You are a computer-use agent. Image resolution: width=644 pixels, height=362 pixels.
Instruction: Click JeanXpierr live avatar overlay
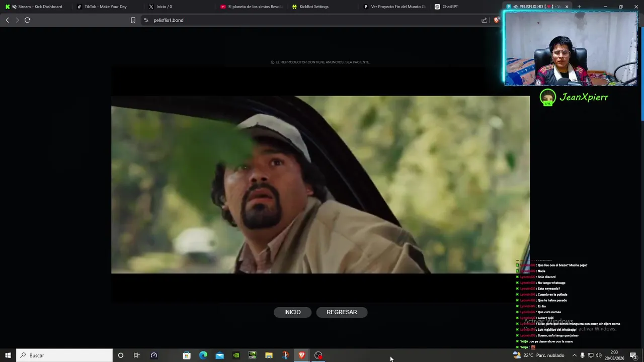[547, 98]
